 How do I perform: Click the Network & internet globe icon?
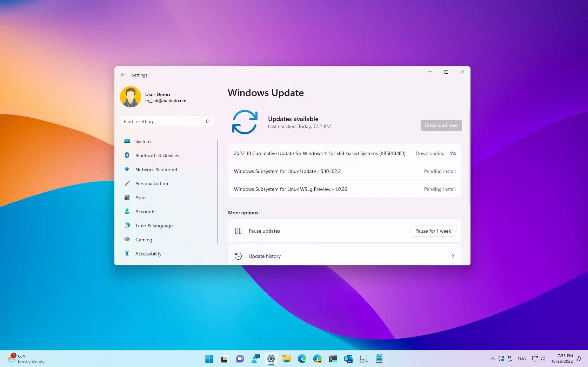[127, 169]
